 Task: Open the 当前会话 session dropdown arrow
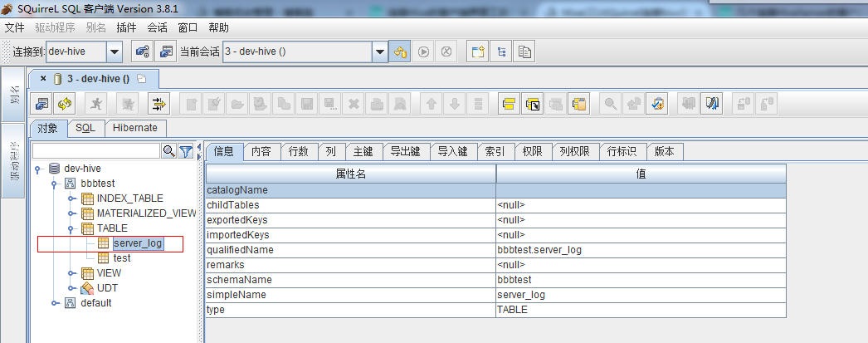(380, 52)
